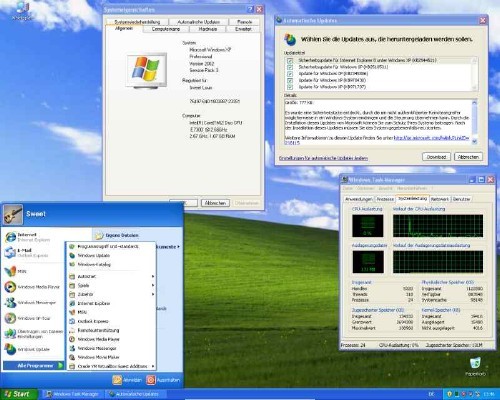
Task: Select Hardware tab in Systemeigenschaften
Action: [207, 29]
